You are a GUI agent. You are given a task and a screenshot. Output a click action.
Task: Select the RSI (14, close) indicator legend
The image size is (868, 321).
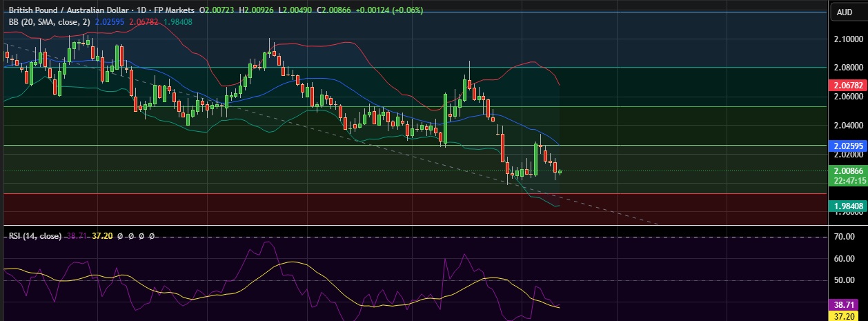coord(35,236)
